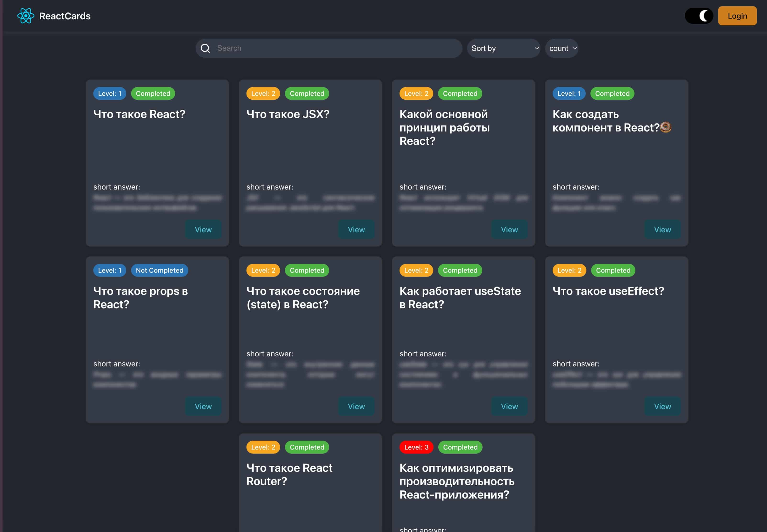Click the ReactCards brand name link
767x532 pixels.
click(x=65, y=16)
